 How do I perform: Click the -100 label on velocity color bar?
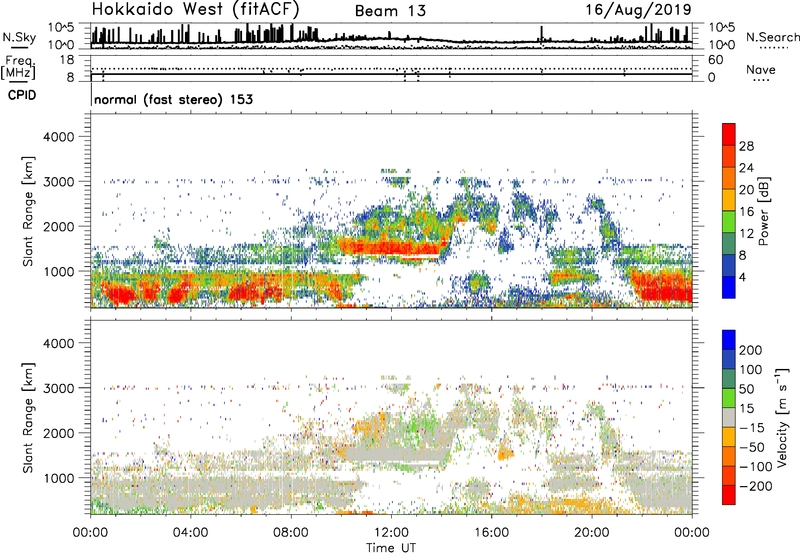pos(756,467)
